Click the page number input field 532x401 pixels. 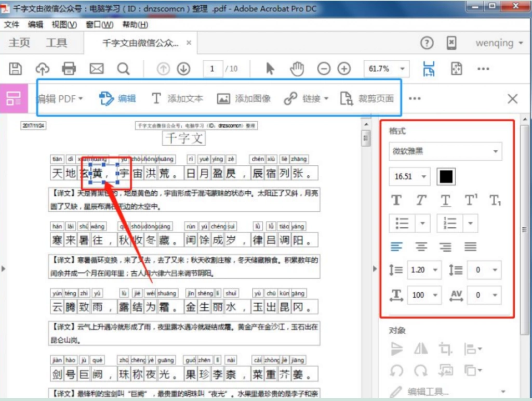pos(212,69)
